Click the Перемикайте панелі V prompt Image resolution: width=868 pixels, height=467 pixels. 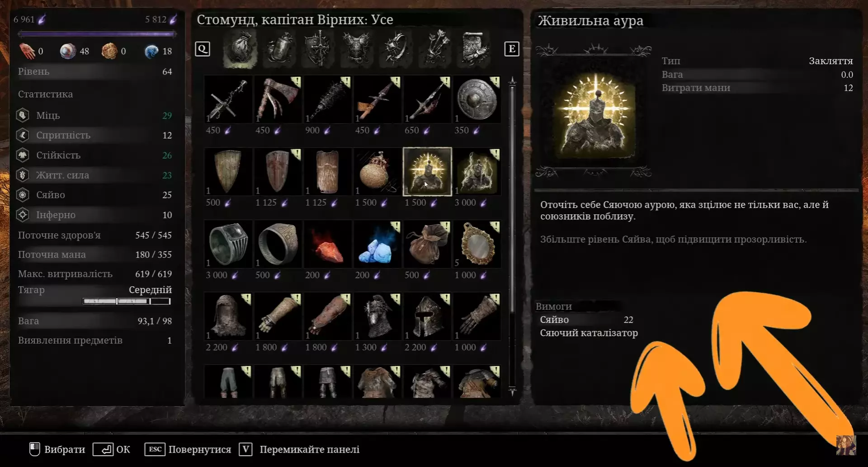tap(299, 449)
